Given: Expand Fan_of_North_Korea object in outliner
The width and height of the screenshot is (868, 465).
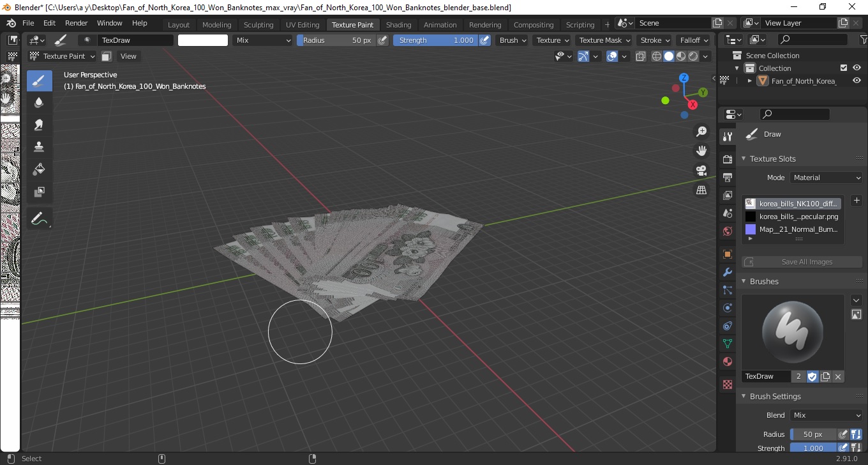Looking at the screenshot, I should pyautogui.click(x=750, y=81).
